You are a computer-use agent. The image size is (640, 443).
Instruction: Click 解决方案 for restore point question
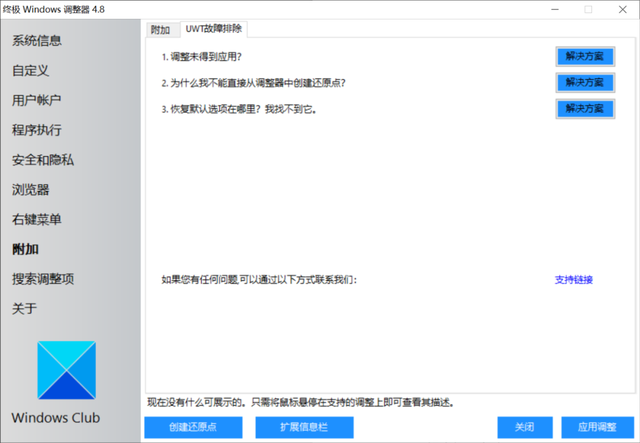pos(585,82)
